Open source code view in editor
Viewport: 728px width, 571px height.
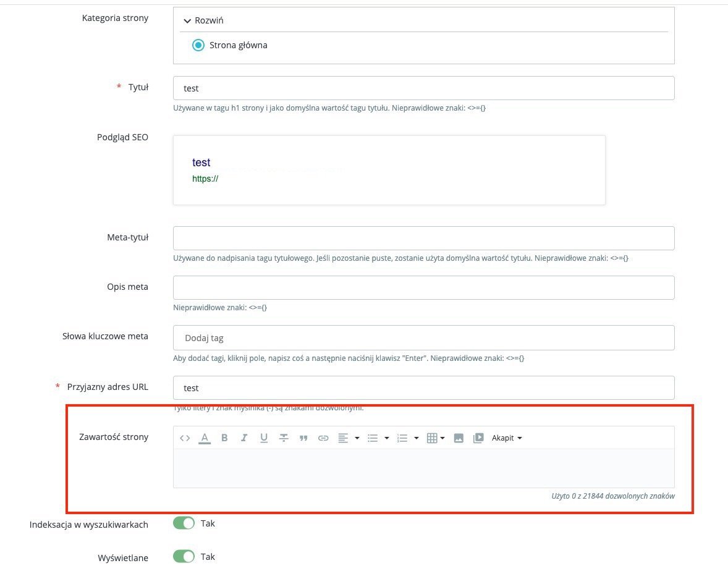point(185,438)
